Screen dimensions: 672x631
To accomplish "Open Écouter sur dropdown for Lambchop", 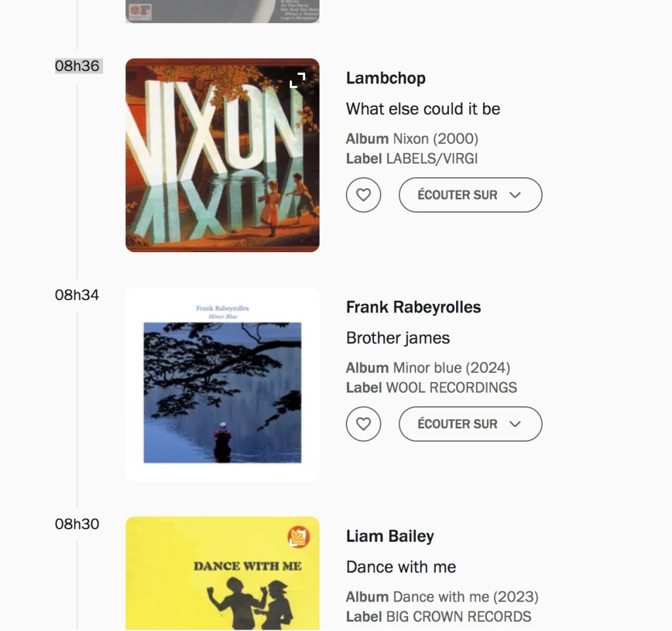I will tap(470, 195).
